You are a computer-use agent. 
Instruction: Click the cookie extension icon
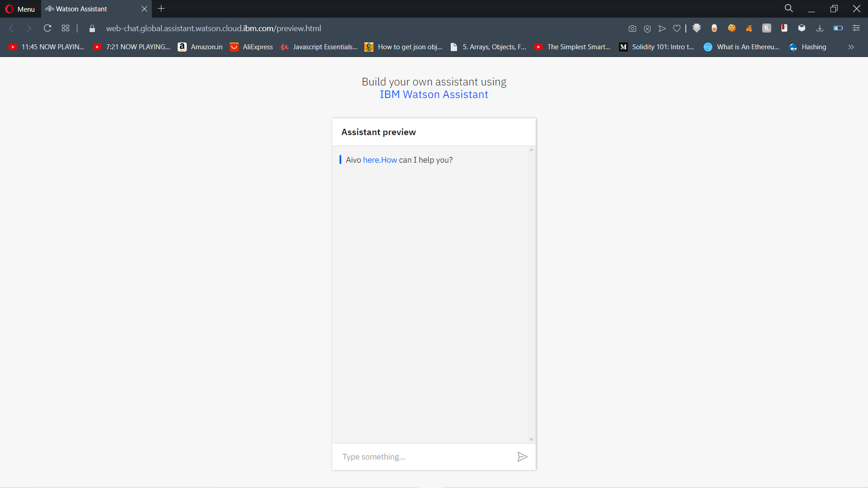click(731, 28)
